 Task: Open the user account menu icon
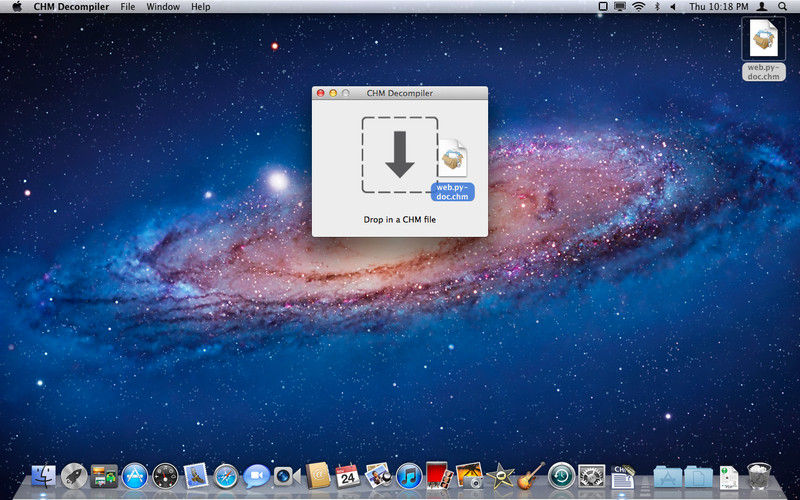pyautogui.click(x=762, y=7)
